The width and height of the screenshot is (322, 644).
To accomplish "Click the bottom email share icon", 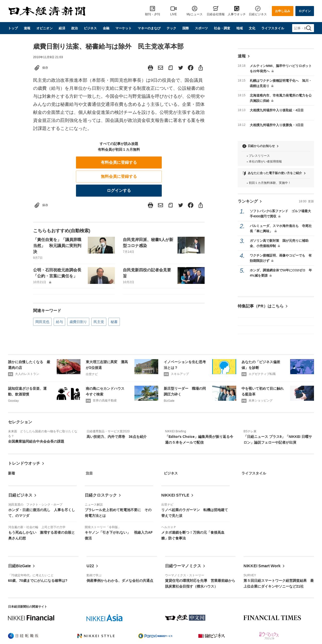I will click(160, 205).
